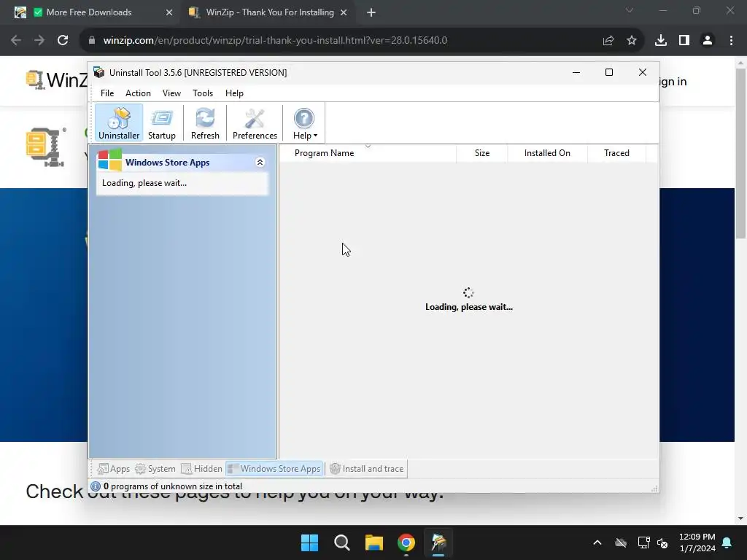Share this page icon in Chrome
Image resolution: width=747 pixels, height=560 pixels.
pos(608,41)
